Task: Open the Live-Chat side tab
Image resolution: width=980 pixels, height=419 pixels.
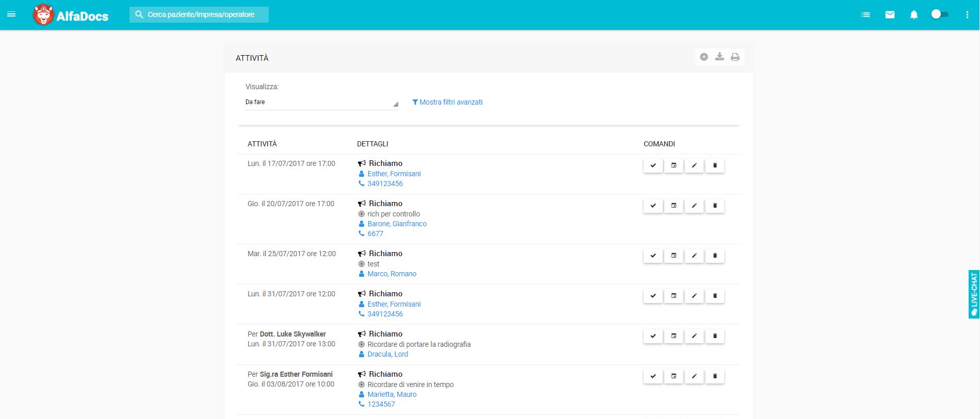Action: pos(974,294)
